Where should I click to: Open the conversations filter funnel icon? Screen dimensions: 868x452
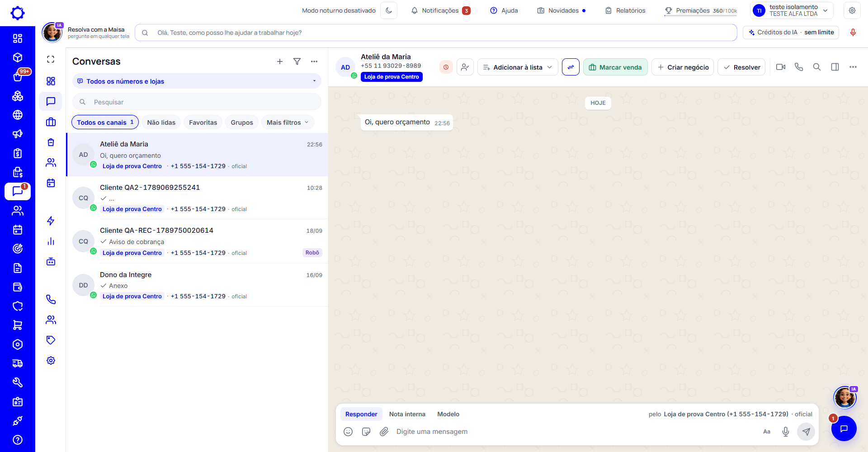pyautogui.click(x=297, y=61)
